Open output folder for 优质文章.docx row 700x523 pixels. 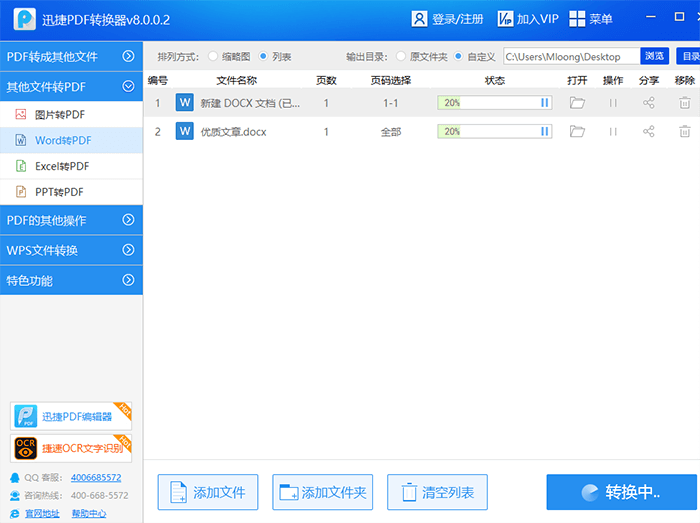point(577,132)
